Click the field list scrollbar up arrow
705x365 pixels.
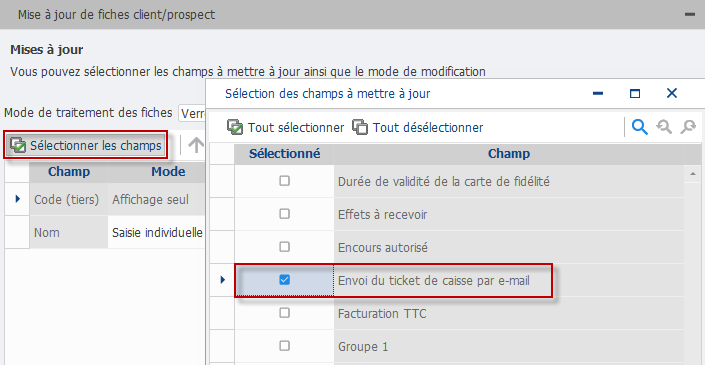(692, 174)
